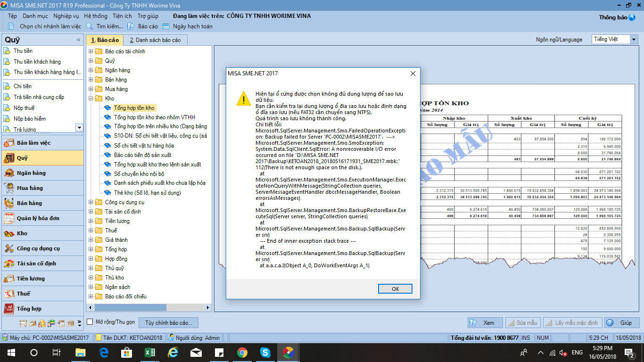The height and width of the screenshot is (362, 644).
Task: Open the Thông báo globe icon
Action: (632, 17)
